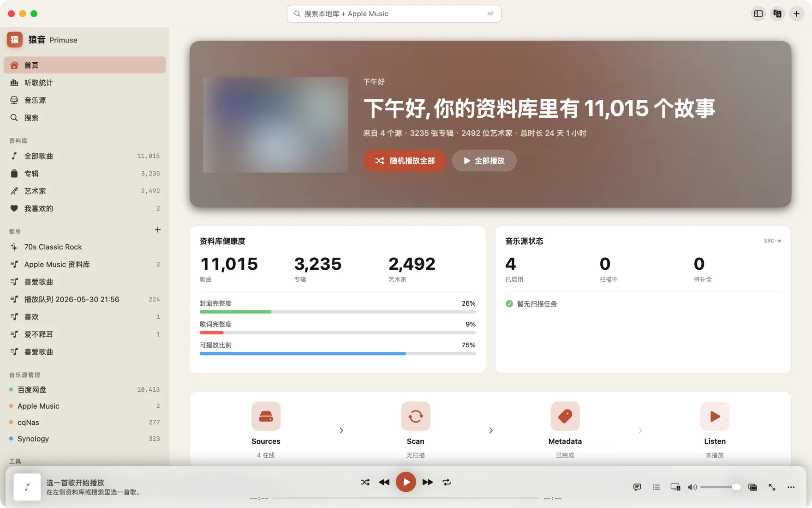This screenshot has width=812, height=508.
Task: Add new playlist with plus icon
Action: click(x=158, y=230)
